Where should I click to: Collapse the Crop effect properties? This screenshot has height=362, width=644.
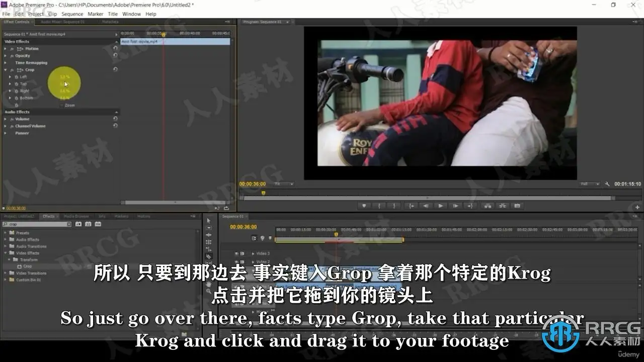[6, 70]
